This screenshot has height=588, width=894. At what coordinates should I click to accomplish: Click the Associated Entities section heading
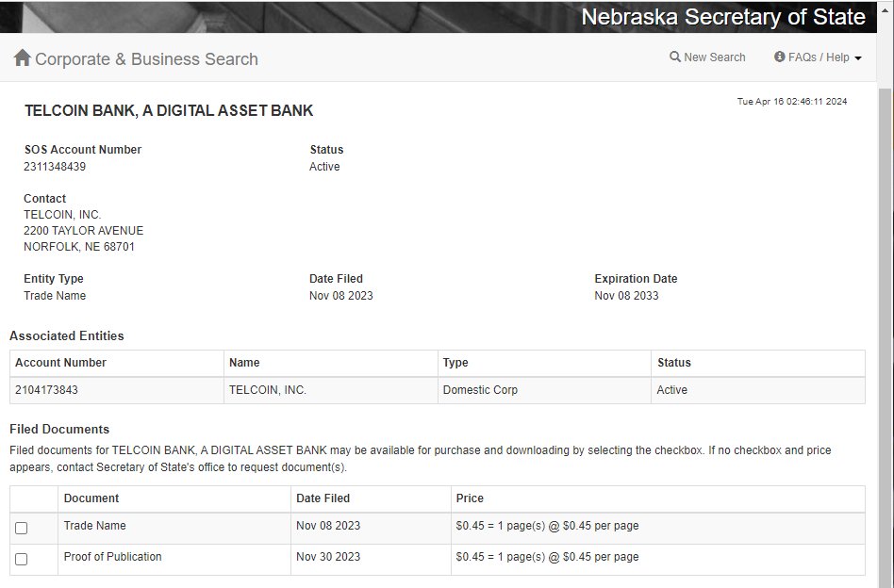(x=67, y=335)
